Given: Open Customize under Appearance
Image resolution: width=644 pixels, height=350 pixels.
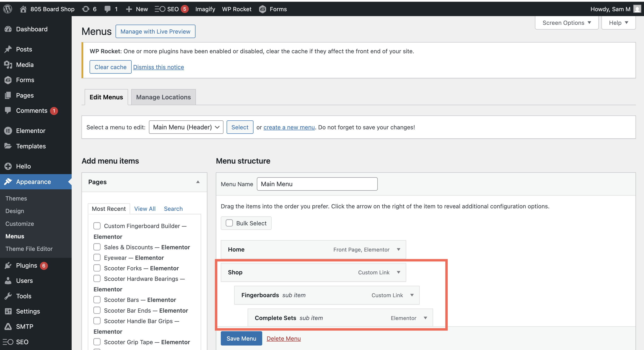Looking at the screenshot, I should 20,224.
